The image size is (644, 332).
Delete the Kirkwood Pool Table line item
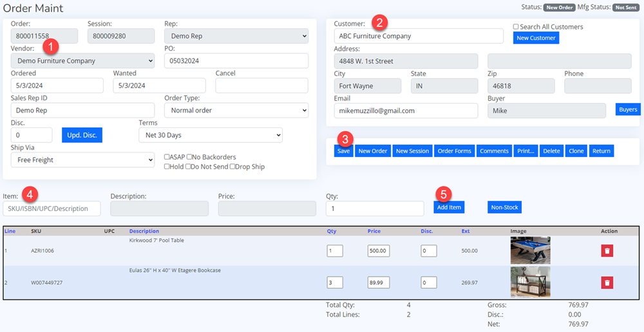pyautogui.click(x=607, y=250)
